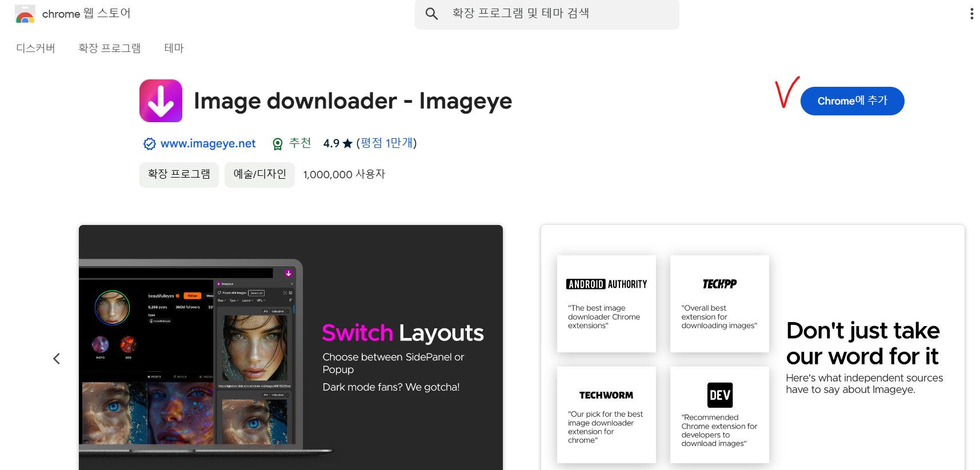The width and height of the screenshot is (980, 470).
Task: Click the Chrome에 추가 button
Action: coord(852,101)
